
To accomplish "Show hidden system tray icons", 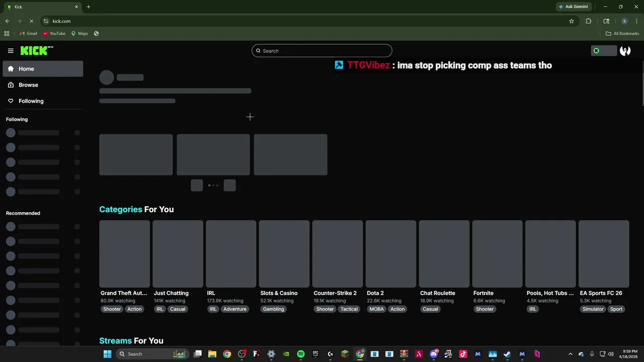I will [570, 354].
